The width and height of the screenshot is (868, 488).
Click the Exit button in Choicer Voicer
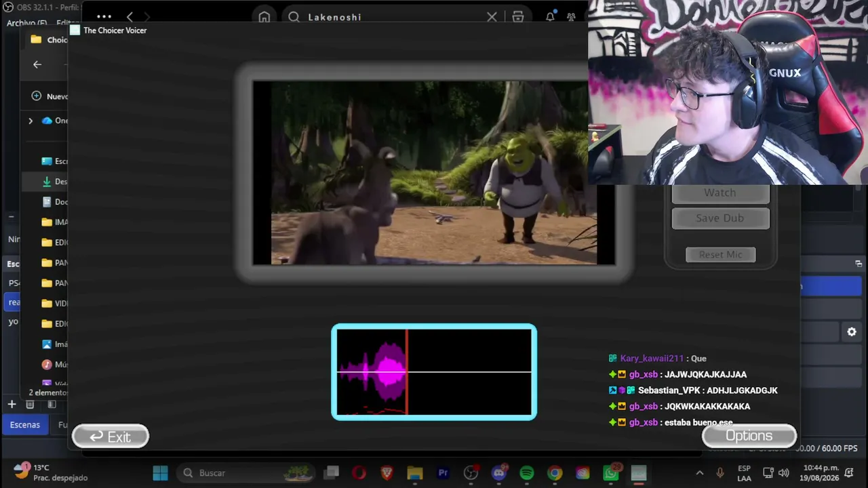tap(111, 436)
